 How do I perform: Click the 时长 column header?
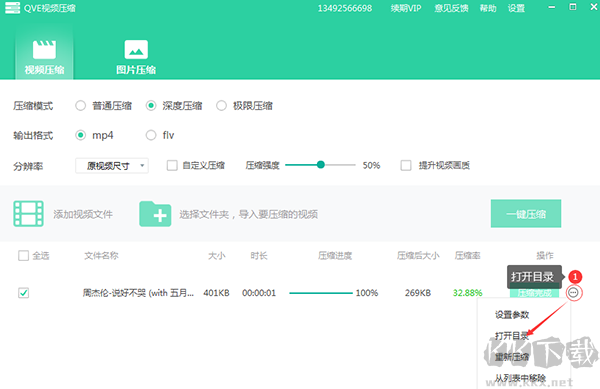[259, 255]
